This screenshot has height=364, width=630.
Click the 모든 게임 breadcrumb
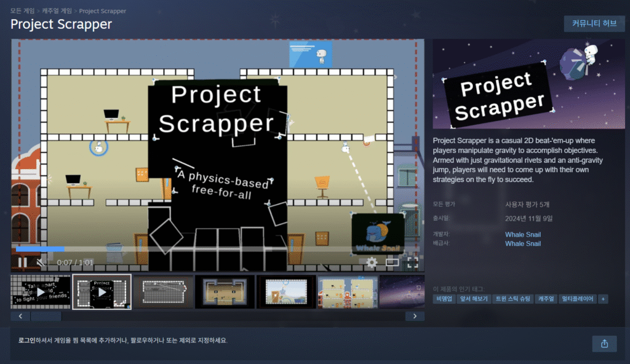click(x=22, y=10)
